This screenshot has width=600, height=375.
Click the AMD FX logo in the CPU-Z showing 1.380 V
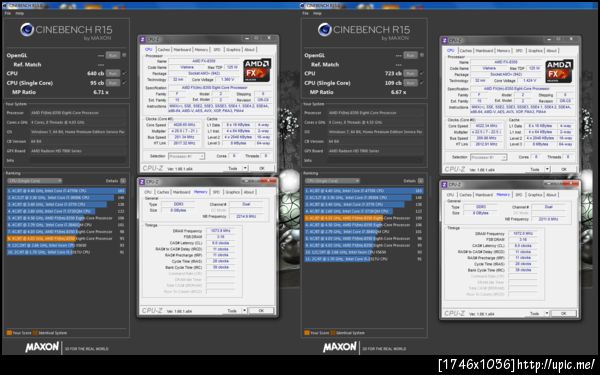tap(257, 70)
